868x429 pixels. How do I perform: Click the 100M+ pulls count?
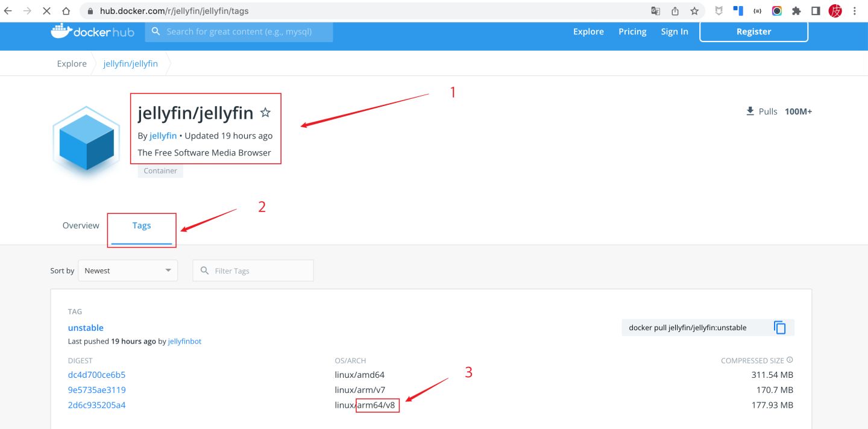click(x=798, y=111)
